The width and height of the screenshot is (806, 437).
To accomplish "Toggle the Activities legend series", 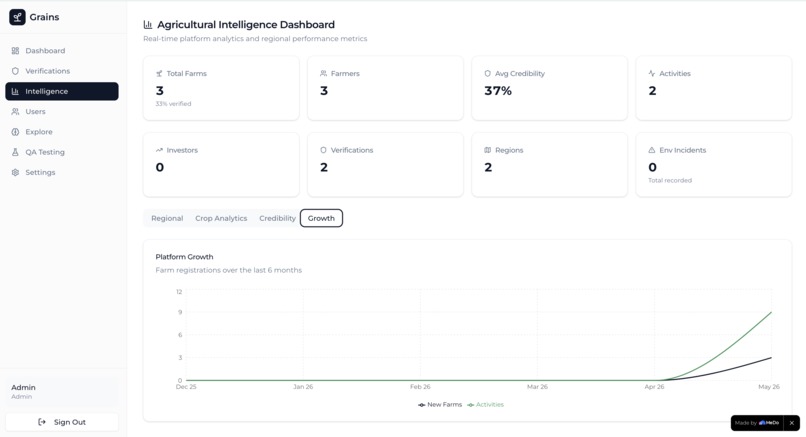I will (485, 405).
